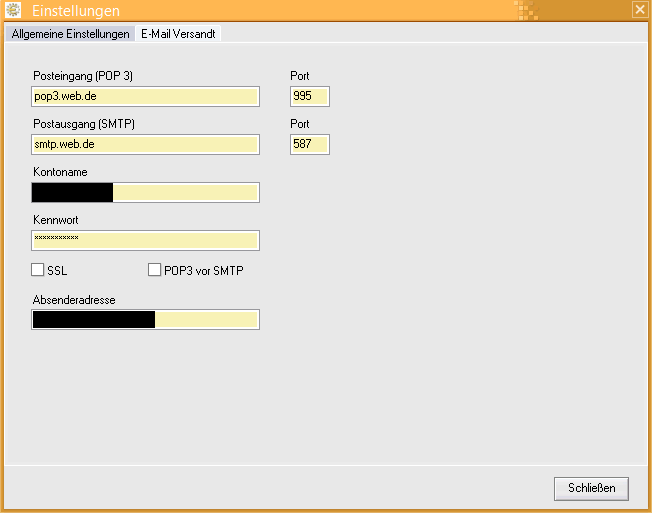
Task: Focus the Port field containing 587
Action: [309, 144]
